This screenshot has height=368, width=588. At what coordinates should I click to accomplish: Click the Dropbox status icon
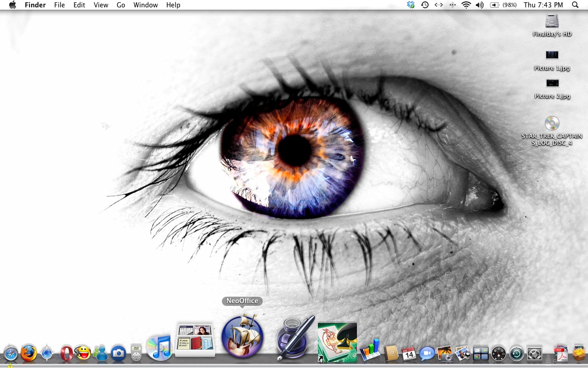coord(411,5)
